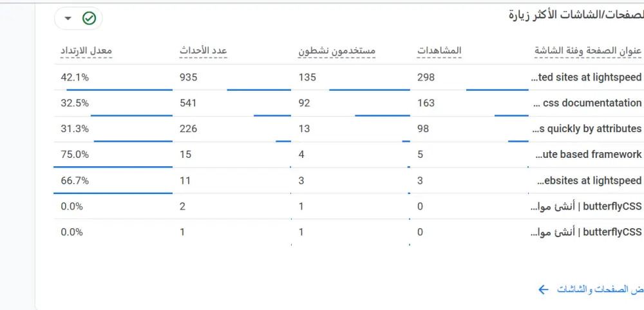Click the 135 active users value

[307, 77]
